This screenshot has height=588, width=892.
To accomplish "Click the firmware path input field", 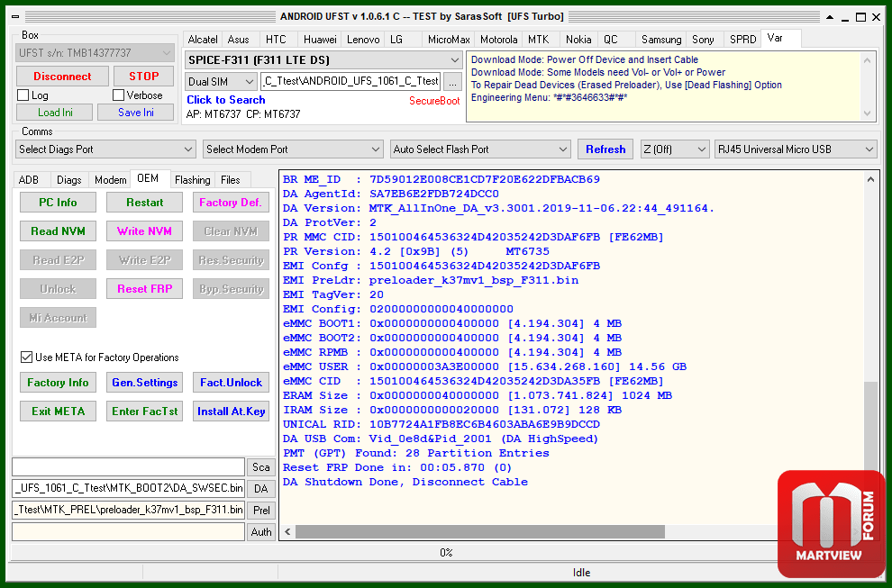I will (350, 81).
